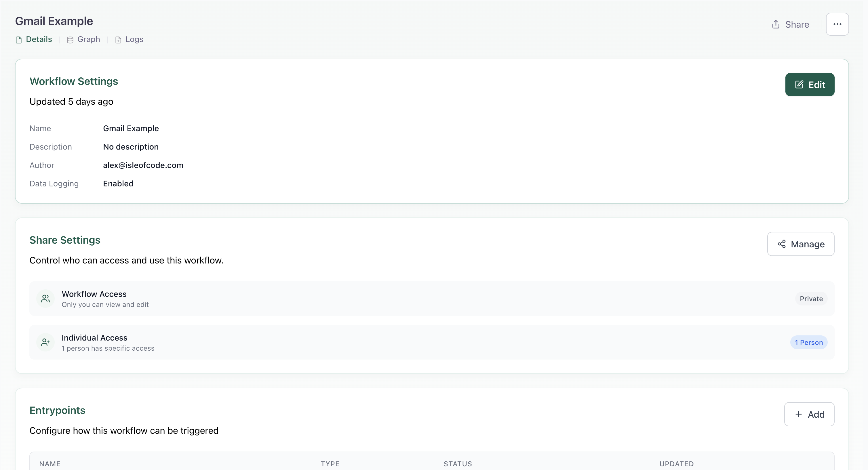This screenshot has width=868, height=470.
Task: Click the Private badge on Workflow Access
Action: coord(811,299)
